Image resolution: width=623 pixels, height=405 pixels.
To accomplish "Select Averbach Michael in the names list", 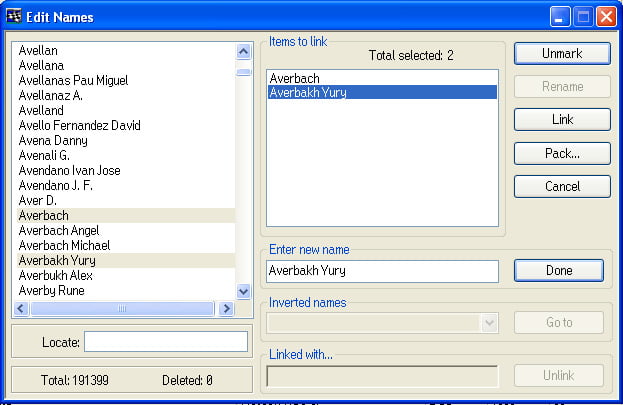I will pyautogui.click(x=126, y=246).
